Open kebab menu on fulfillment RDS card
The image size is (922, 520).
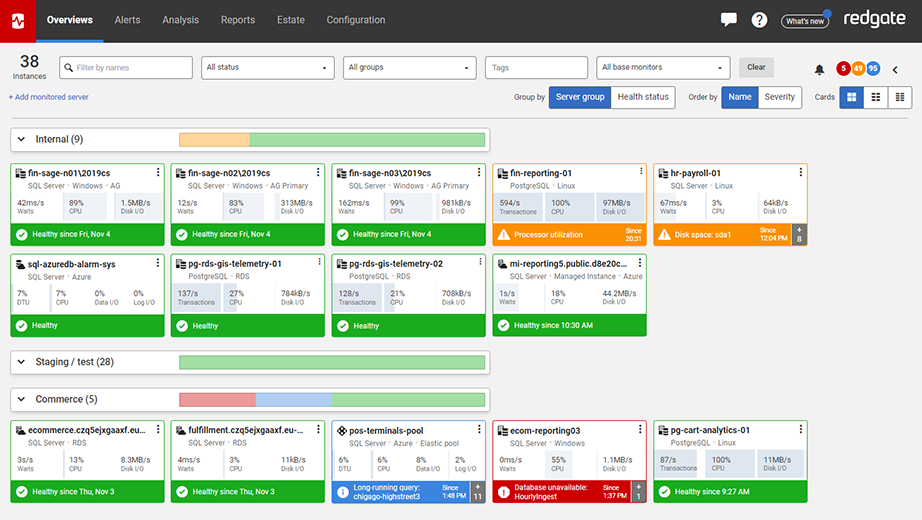click(318, 429)
